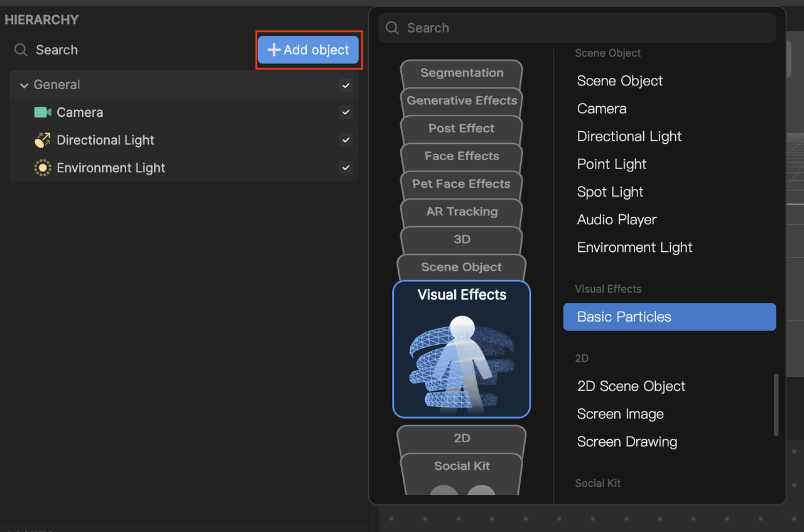Viewport: 804px width, 532px height.
Task: Open the 3D category tab
Action: coord(461,239)
